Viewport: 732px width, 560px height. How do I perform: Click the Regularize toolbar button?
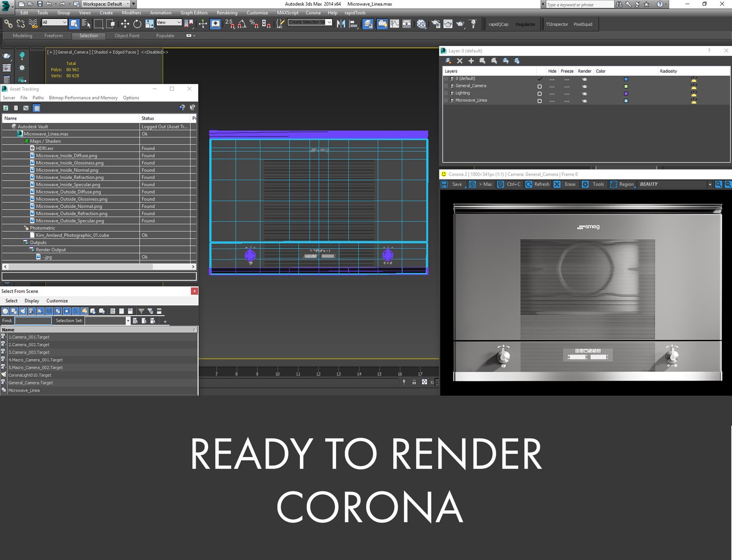coord(525,24)
